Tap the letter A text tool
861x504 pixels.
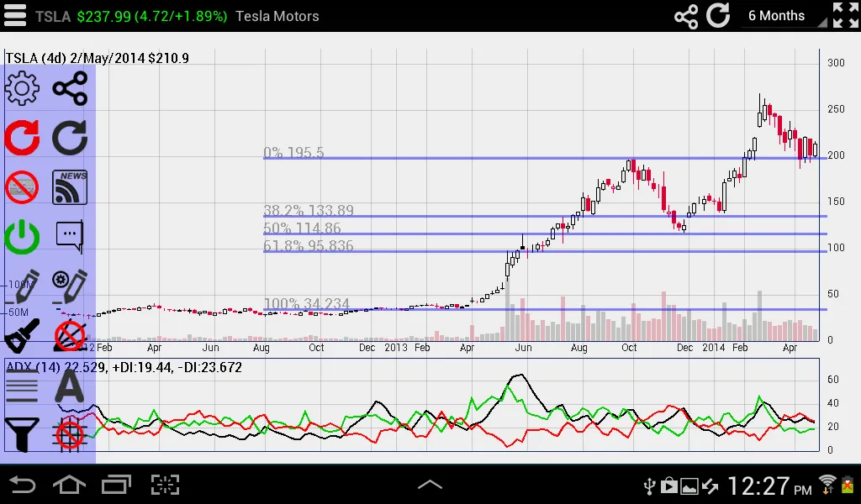(x=70, y=386)
